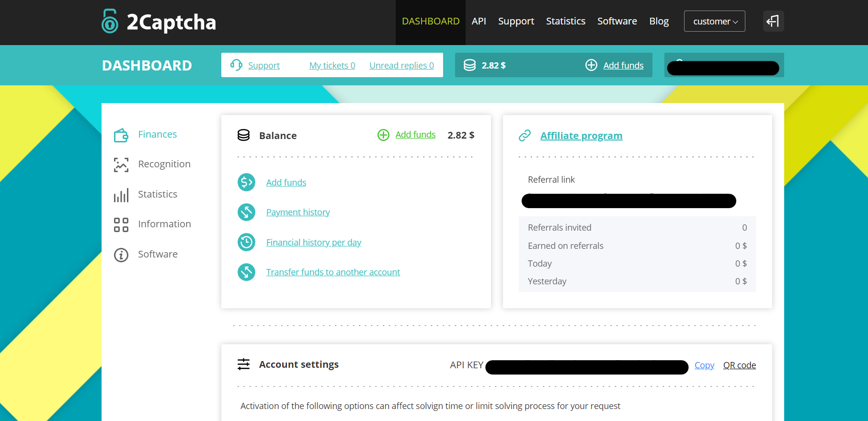
Task: Open the Unread replies 0 link
Action: click(401, 66)
